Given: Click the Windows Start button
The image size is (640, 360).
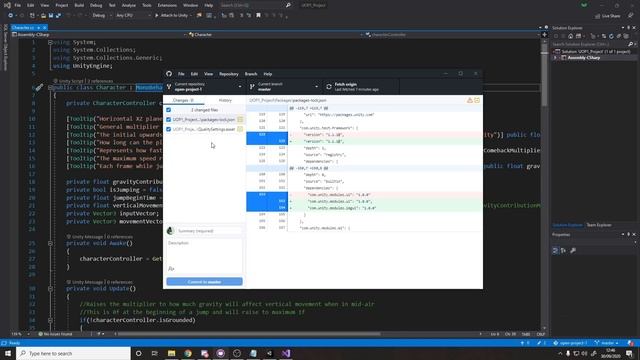Looking at the screenshot, I should click(8, 353).
